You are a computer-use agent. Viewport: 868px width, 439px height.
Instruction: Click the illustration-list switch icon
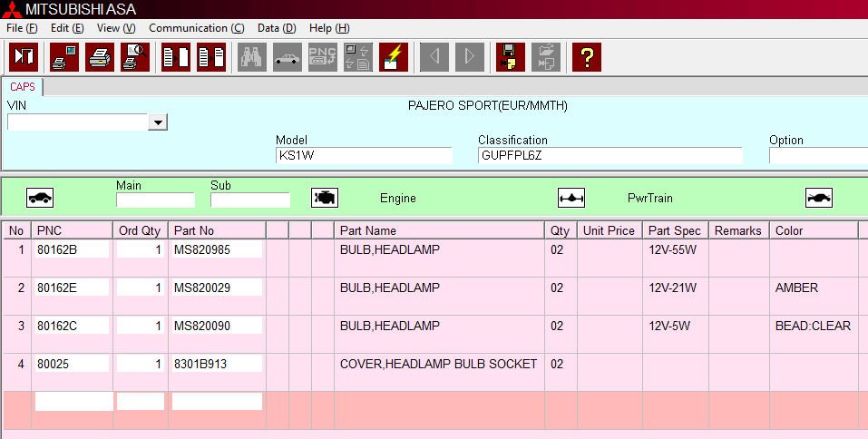[358, 56]
